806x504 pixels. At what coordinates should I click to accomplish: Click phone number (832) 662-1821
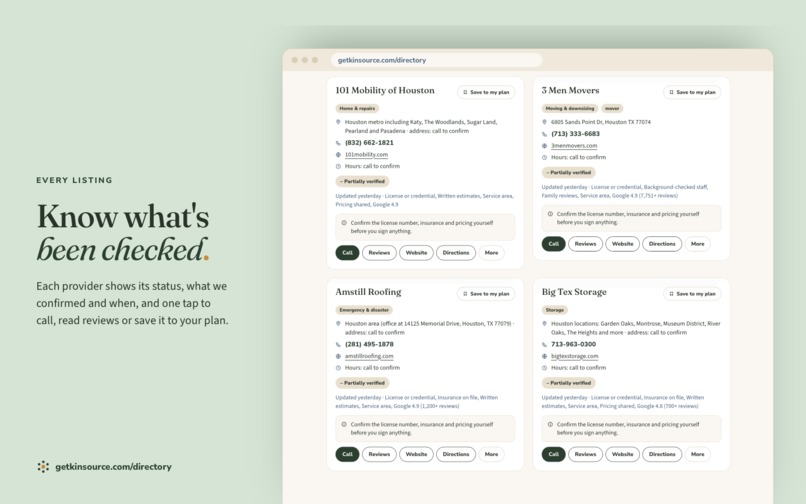[369, 142]
